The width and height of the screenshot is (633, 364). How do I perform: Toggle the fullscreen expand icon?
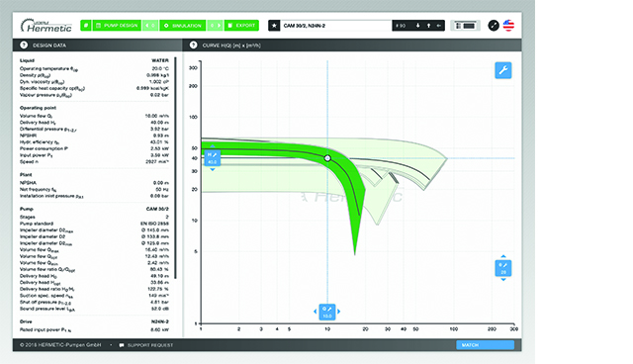coord(494,26)
